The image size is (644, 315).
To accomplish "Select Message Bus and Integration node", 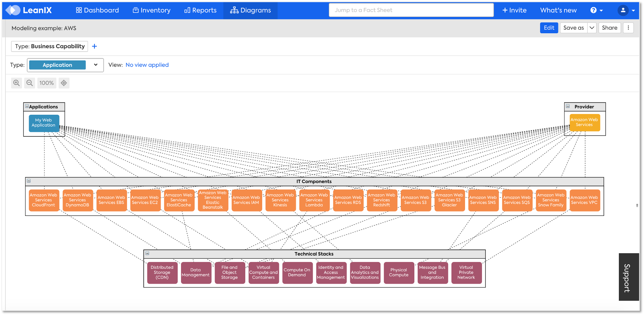I will pyautogui.click(x=433, y=273).
